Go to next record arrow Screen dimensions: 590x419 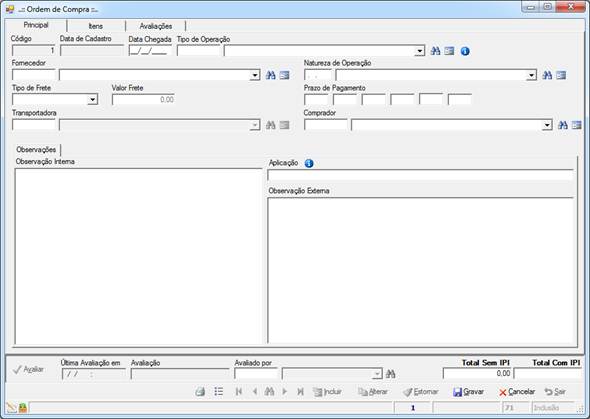(284, 392)
